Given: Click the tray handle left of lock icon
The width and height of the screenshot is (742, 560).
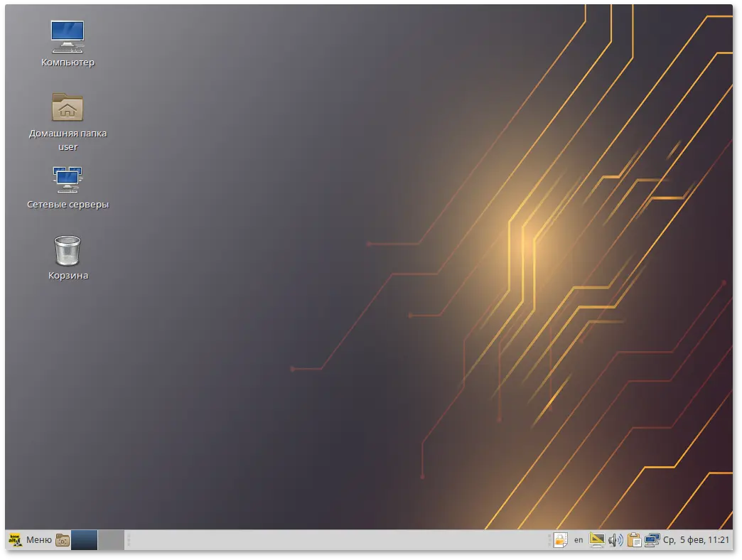Looking at the screenshot, I should click(x=549, y=540).
